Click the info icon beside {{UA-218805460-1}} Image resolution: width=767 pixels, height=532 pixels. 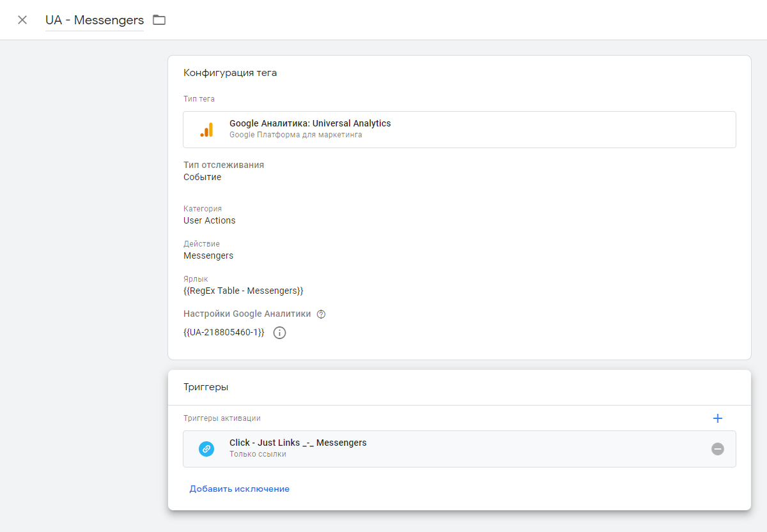(279, 333)
